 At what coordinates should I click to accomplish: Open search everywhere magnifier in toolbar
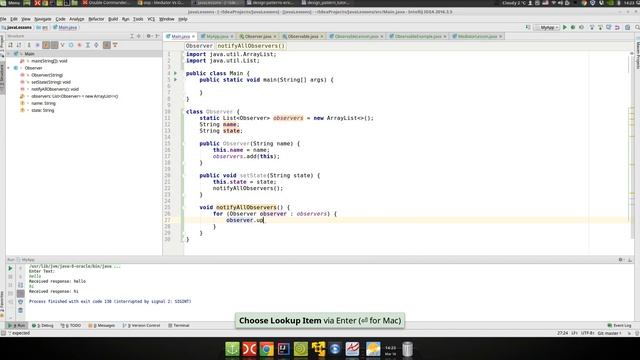click(x=637, y=27)
